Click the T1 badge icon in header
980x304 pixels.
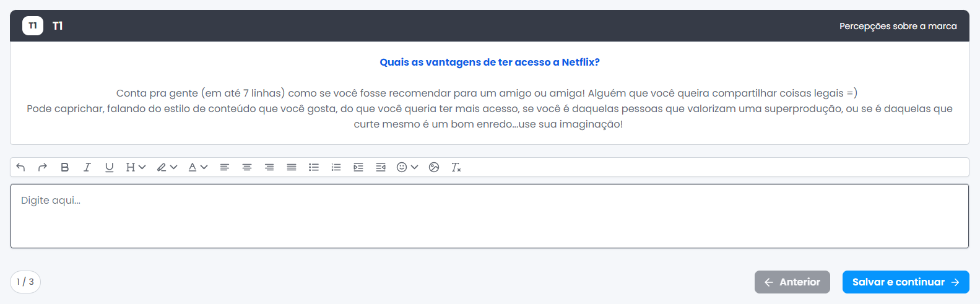pos(33,25)
